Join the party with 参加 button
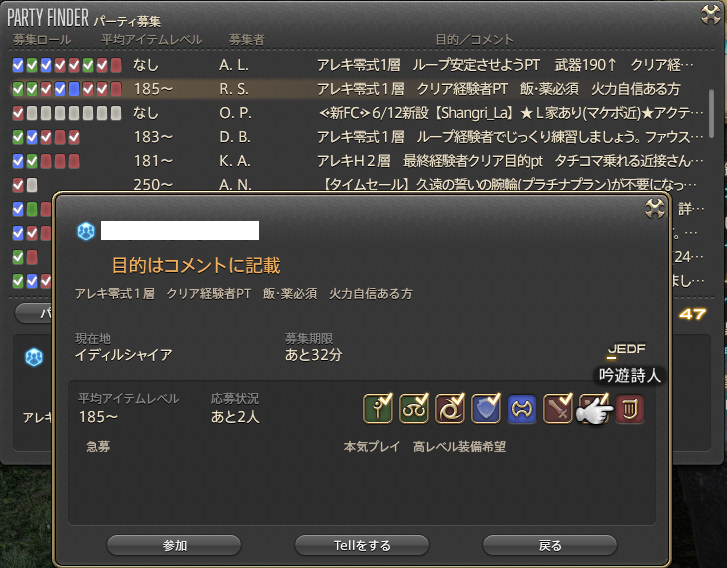 tap(174, 545)
